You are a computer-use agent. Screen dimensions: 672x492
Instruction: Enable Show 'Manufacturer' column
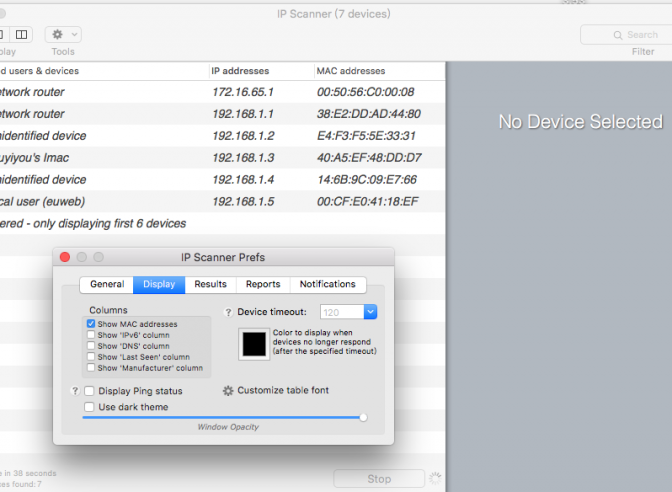(x=91, y=367)
